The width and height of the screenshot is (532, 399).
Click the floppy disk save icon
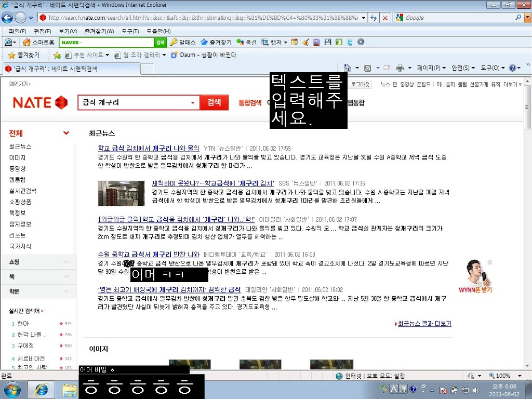[x=328, y=42]
